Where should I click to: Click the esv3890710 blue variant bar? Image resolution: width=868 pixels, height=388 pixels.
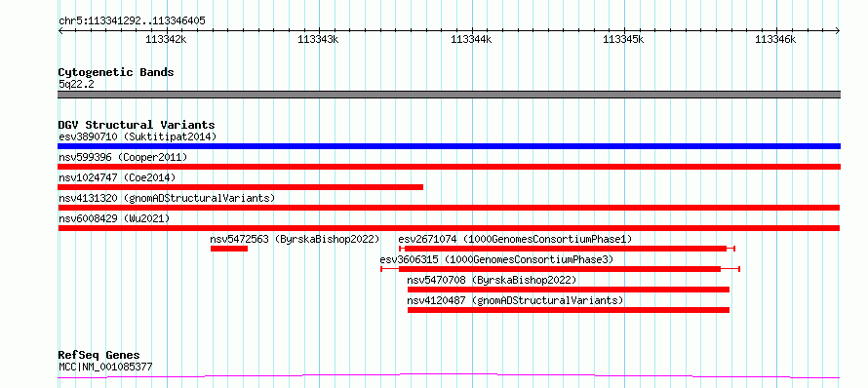point(449,146)
